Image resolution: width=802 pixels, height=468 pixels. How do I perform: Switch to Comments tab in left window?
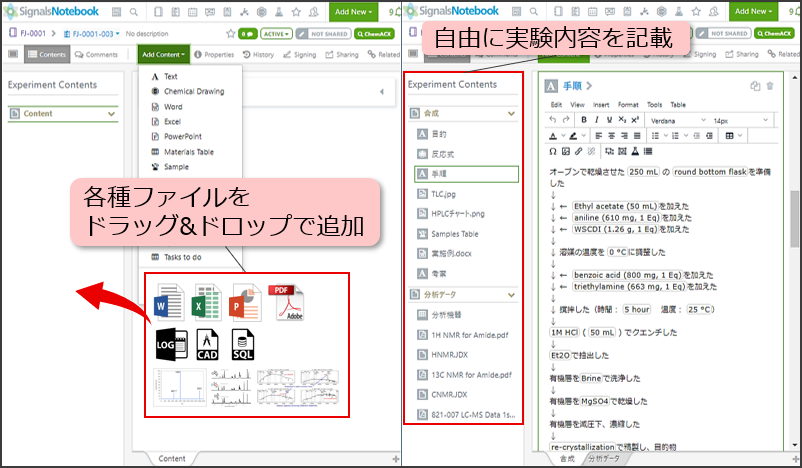click(96, 55)
